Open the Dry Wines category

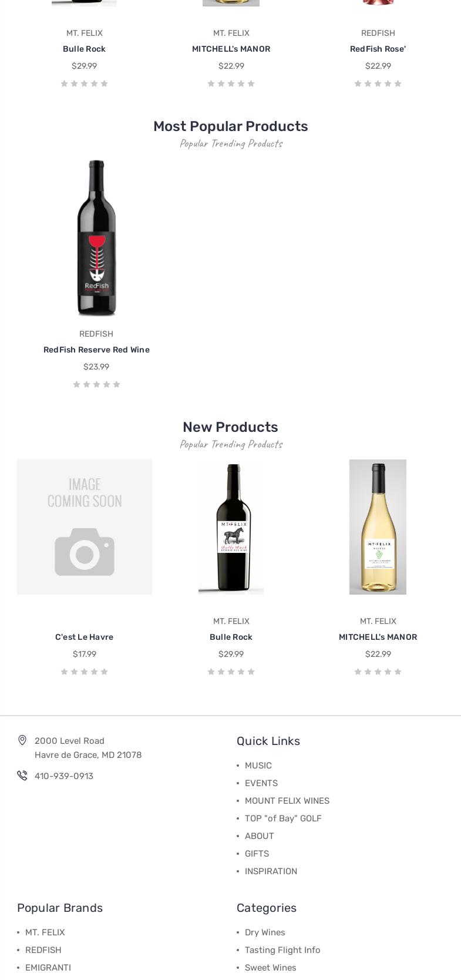265,932
